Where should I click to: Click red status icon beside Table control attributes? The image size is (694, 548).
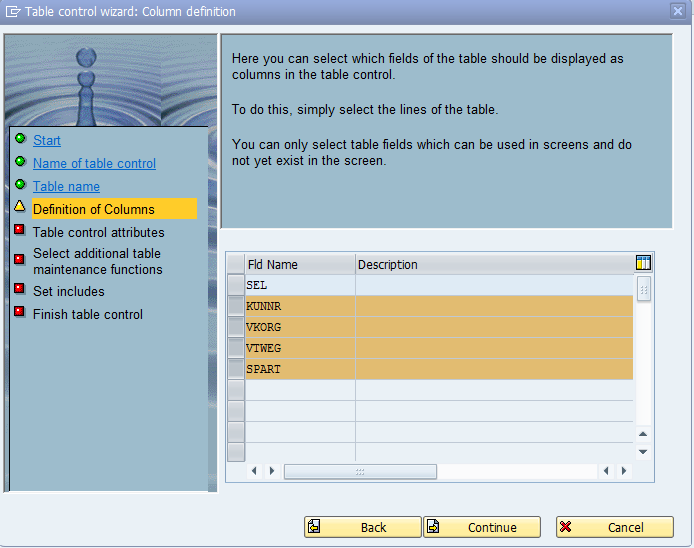pyautogui.click(x=19, y=230)
